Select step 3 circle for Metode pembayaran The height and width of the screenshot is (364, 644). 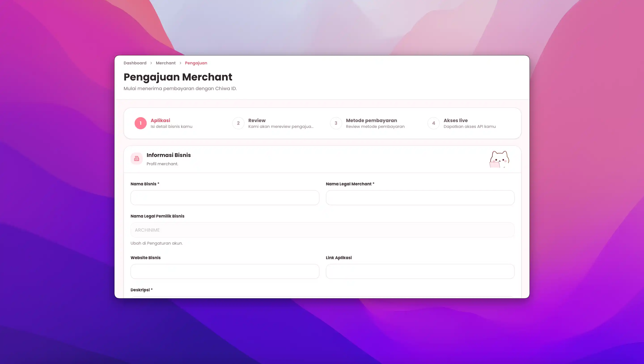click(x=336, y=123)
